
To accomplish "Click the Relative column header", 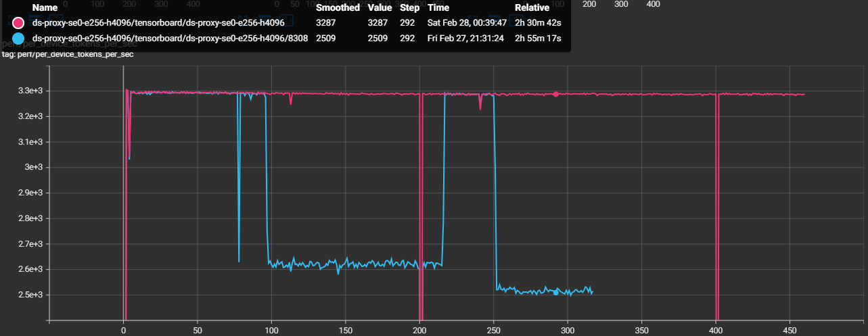I will click(532, 7).
